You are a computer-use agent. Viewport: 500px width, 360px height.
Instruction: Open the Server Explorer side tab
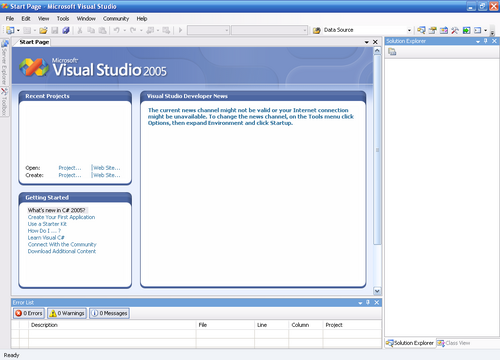click(x=4, y=62)
